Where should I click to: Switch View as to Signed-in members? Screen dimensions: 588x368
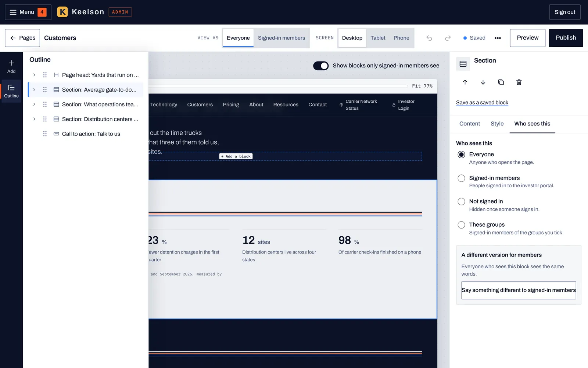click(282, 38)
